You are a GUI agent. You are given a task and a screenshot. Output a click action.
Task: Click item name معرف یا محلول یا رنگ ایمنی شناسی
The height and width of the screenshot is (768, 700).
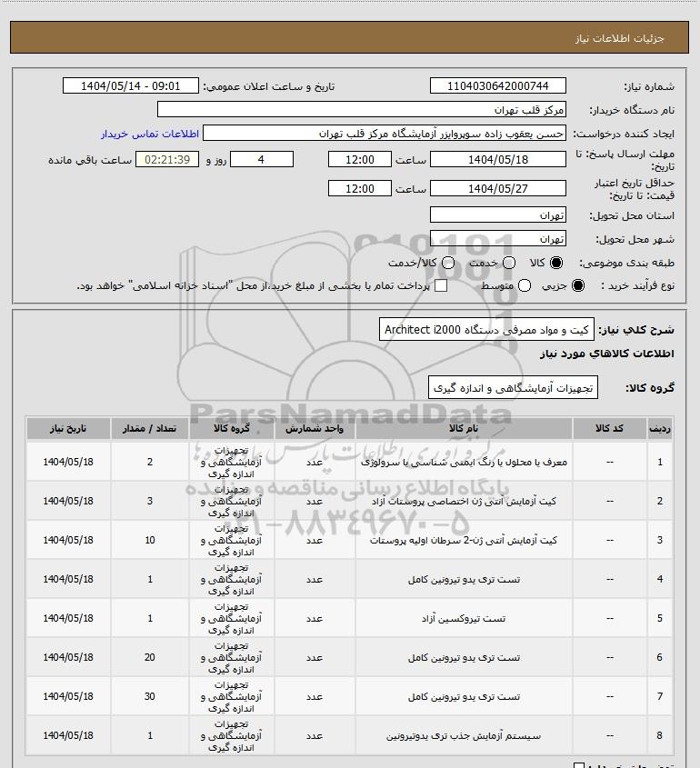[464, 462]
